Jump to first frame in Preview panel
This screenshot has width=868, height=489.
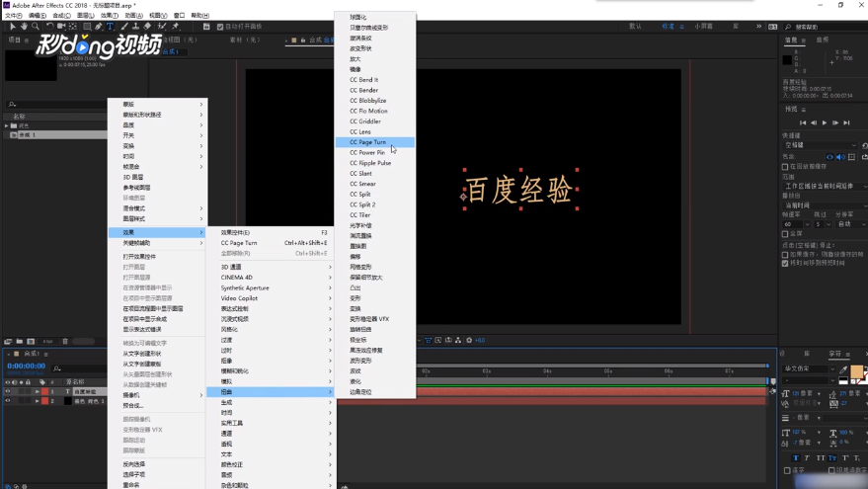803,122
